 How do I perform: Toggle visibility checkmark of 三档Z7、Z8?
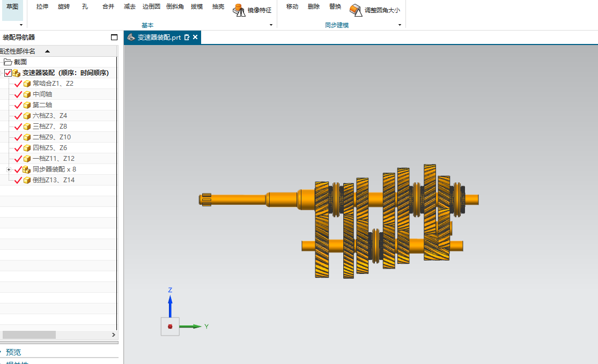[18, 126]
